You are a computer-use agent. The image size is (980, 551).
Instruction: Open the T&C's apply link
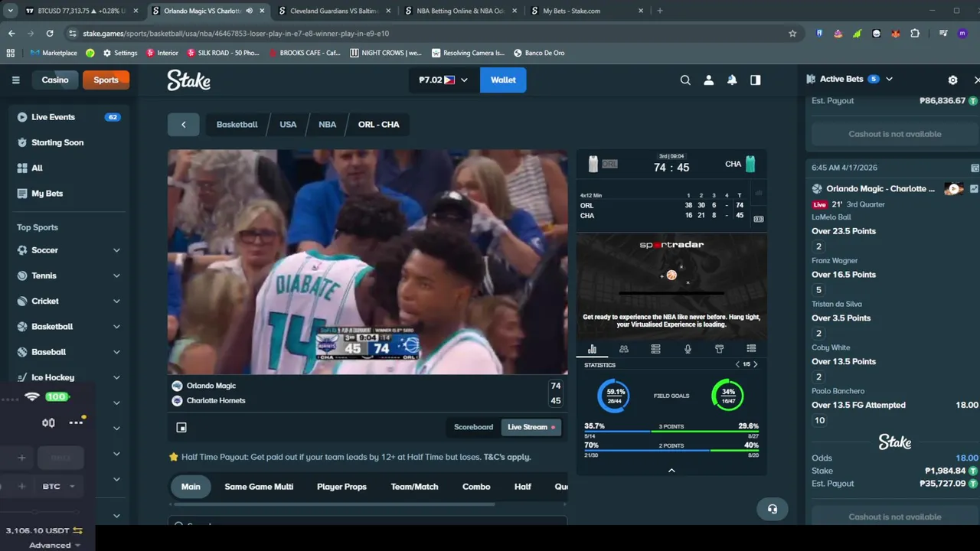pos(507,457)
